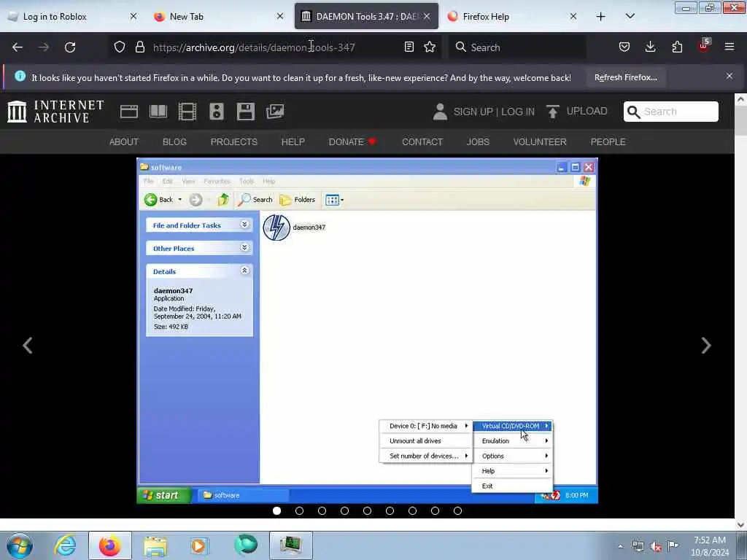Switch to Log in to Roblox tab
The image size is (747, 560).
71,17
